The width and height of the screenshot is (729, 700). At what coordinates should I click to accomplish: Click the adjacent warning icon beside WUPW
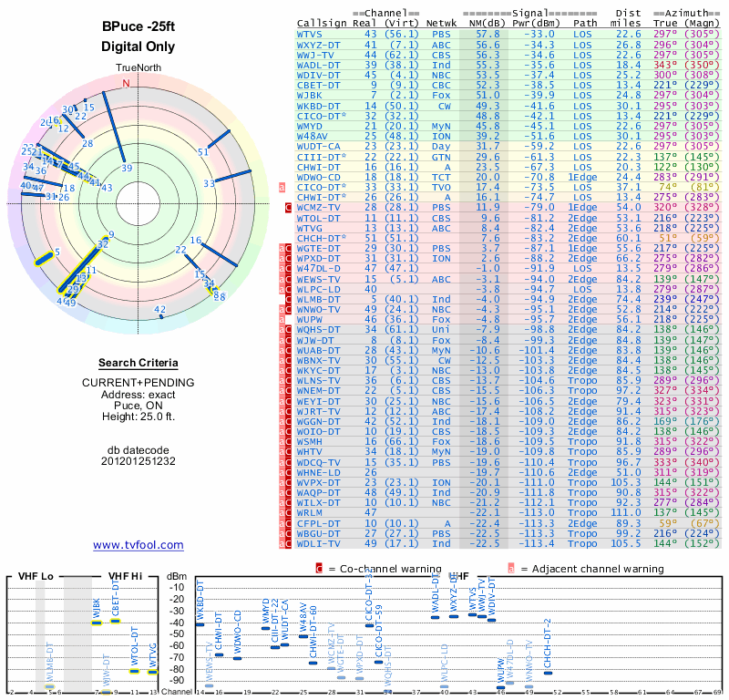(282, 320)
